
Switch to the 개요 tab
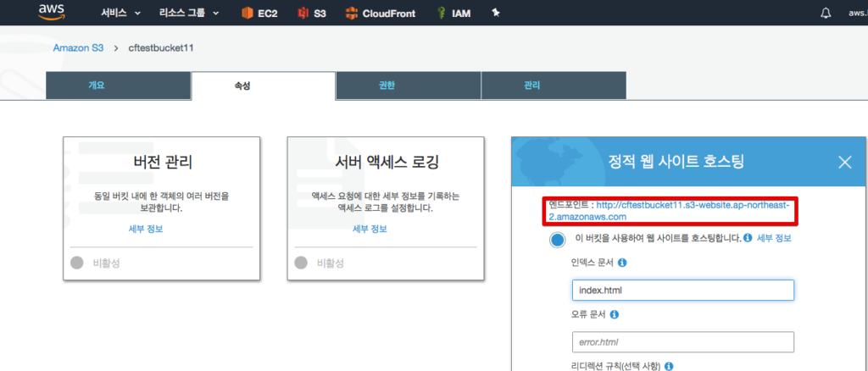point(119,86)
